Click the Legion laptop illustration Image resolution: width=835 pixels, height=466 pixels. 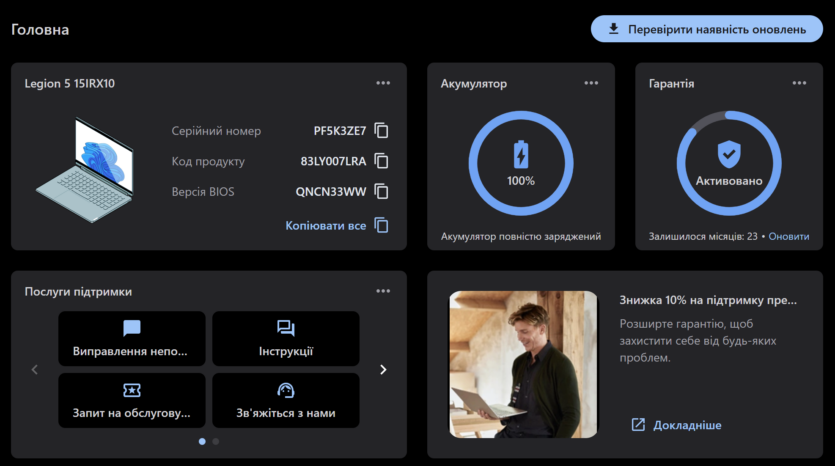pyautogui.click(x=85, y=169)
